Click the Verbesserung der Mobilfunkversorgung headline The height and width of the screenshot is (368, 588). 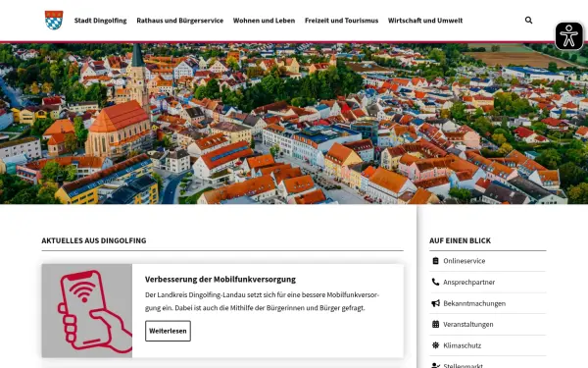click(x=220, y=280)
